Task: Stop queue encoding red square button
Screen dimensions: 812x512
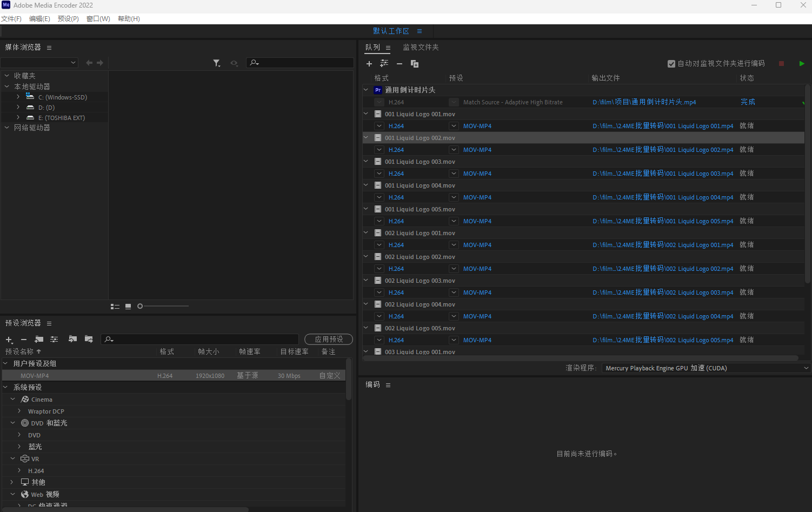Action: 781,64
